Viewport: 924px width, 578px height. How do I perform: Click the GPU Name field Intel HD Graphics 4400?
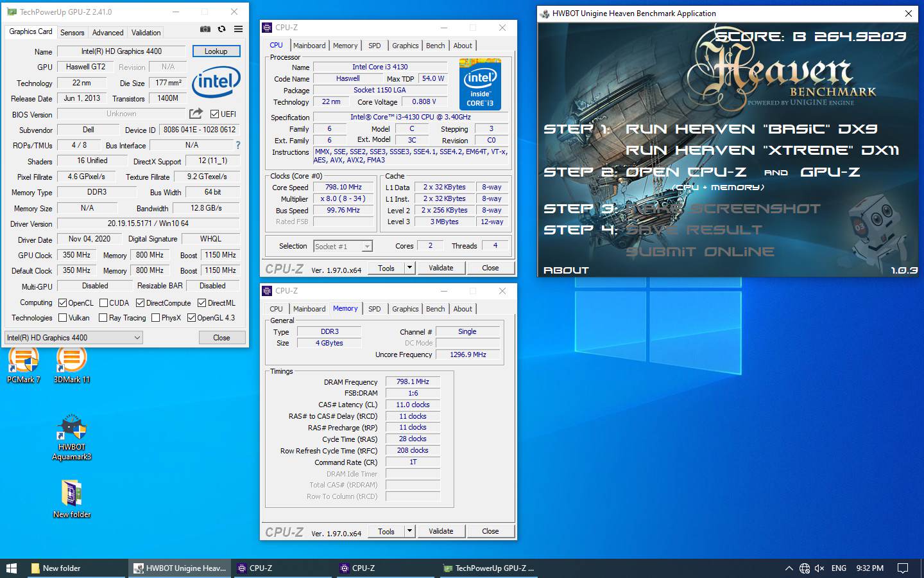[x=121, y=51]
